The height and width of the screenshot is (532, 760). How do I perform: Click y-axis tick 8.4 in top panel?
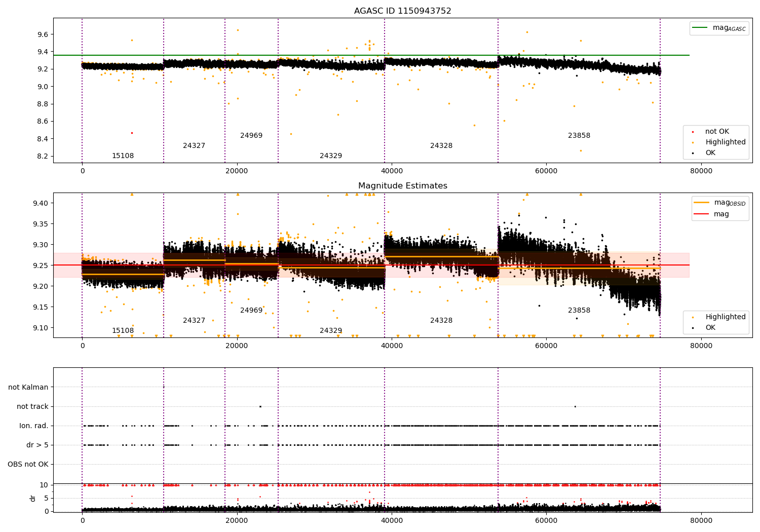pyautogui.click(x=43, y=139)
